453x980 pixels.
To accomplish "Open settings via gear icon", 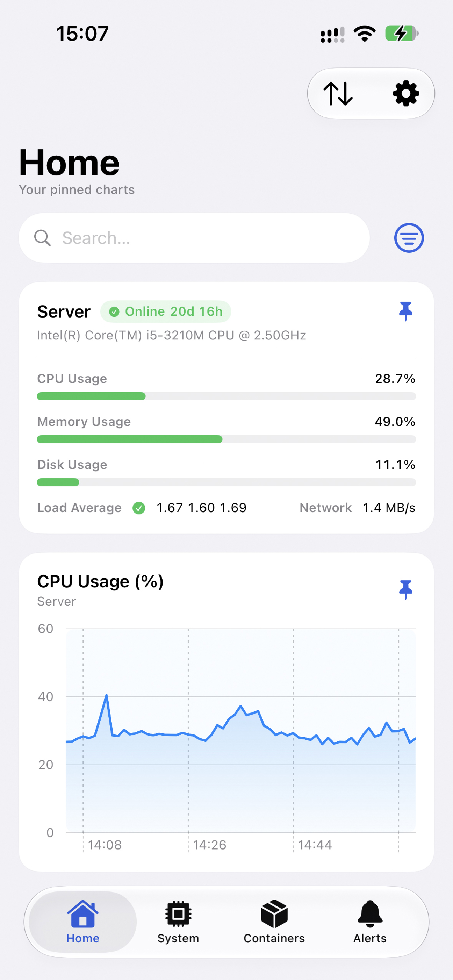I will point(406,94).
